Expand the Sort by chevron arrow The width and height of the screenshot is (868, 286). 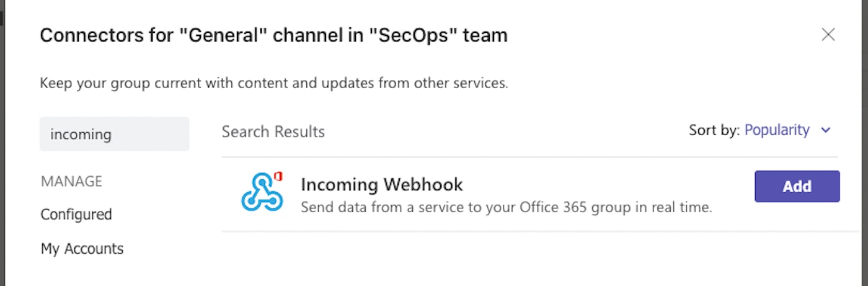pos(825,130)
